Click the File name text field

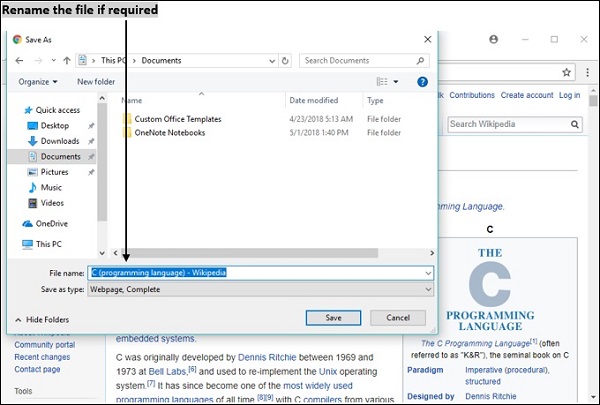click(x=261, y=273)
